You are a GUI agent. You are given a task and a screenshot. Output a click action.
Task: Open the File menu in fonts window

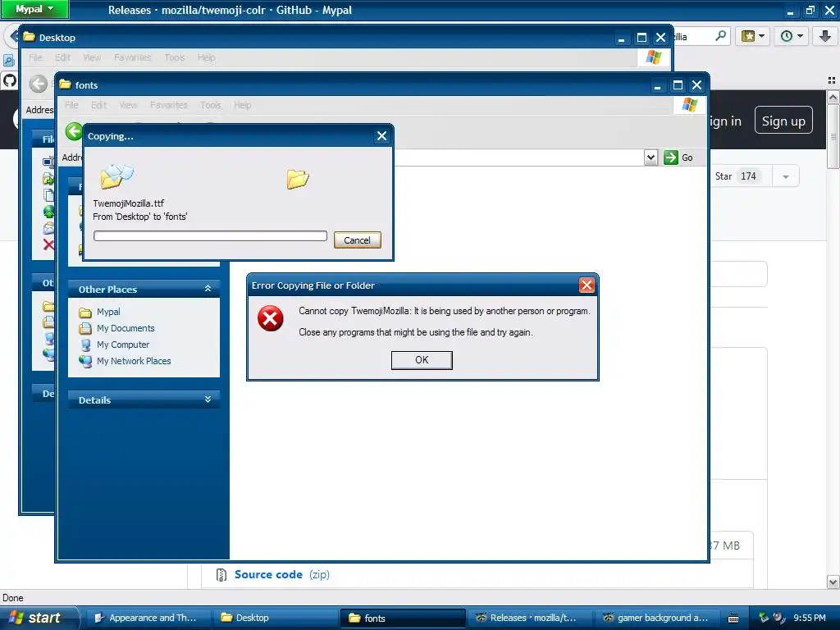point(71,105)
